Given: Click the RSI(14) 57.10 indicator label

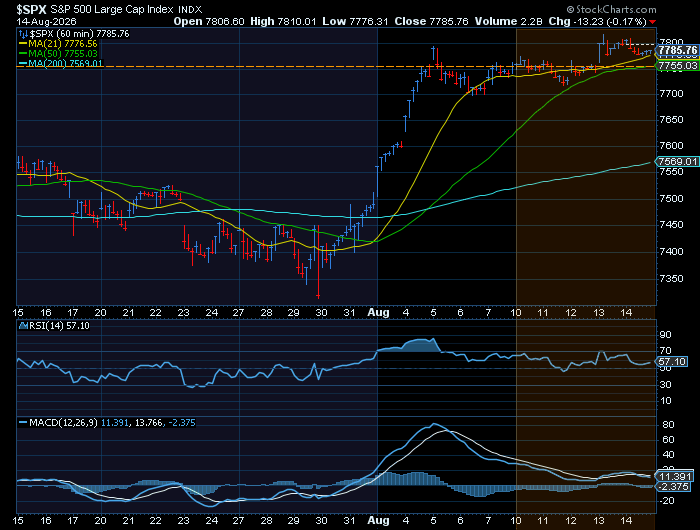Looking at the screenshot, I should pos(54,326).
